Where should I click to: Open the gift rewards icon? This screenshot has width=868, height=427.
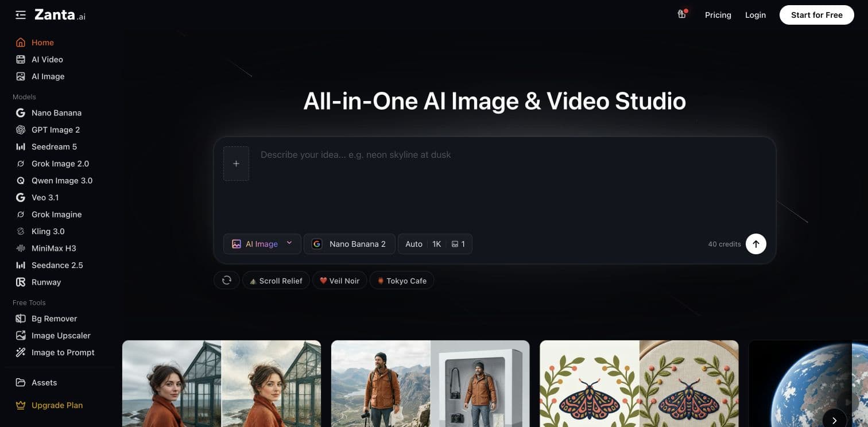coord(682,14)
